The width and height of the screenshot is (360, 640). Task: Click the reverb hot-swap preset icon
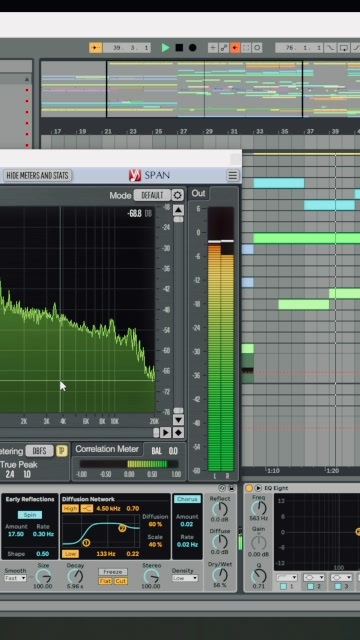222,488
